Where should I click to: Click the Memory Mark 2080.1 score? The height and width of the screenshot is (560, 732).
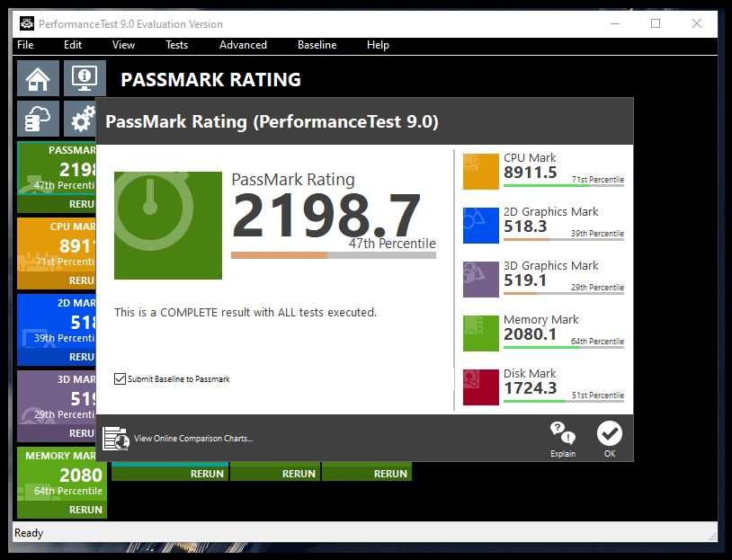(x=531, y=334)
